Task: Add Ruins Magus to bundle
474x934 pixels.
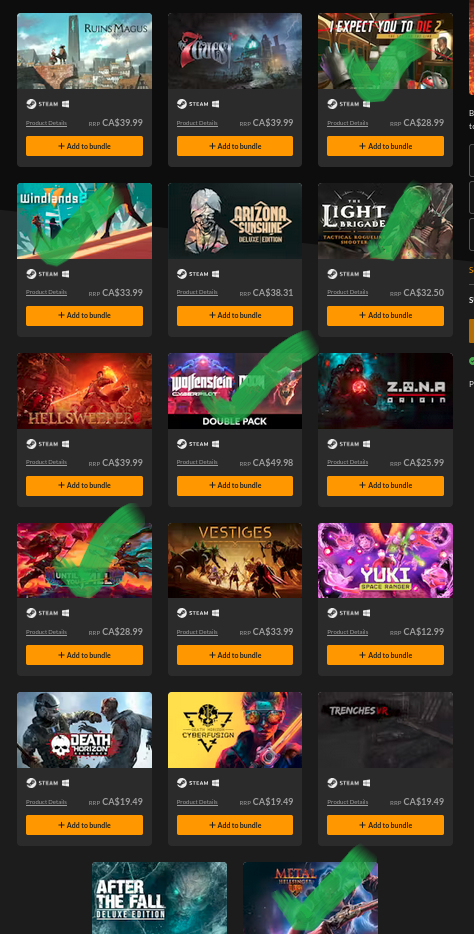Action: point(85,146)
